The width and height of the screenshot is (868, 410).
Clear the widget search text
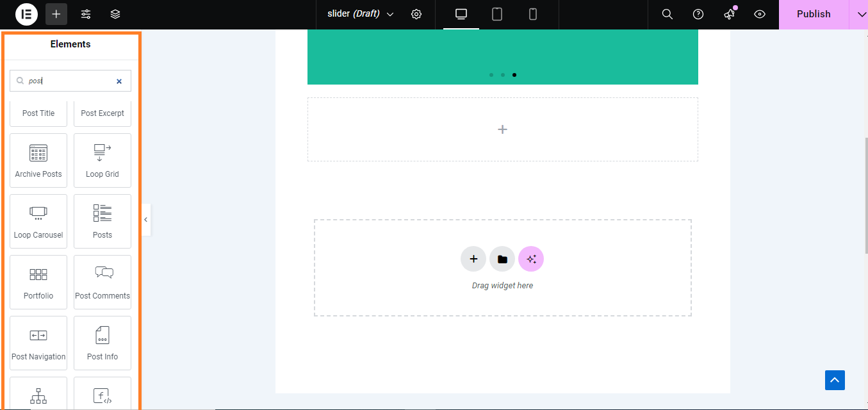[119, 81]
